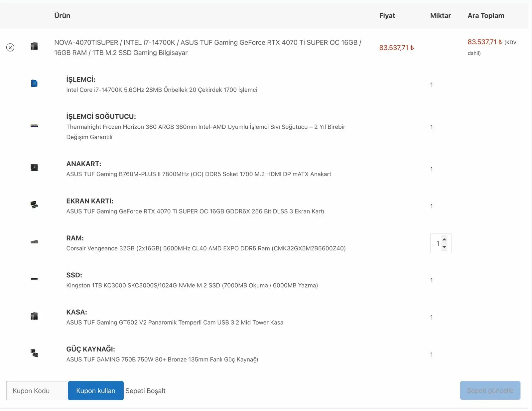The height and width of the screenshot is (411, 532).
Task: View the Kingston KC3000 SSD image
Action: tap(34, 279)
